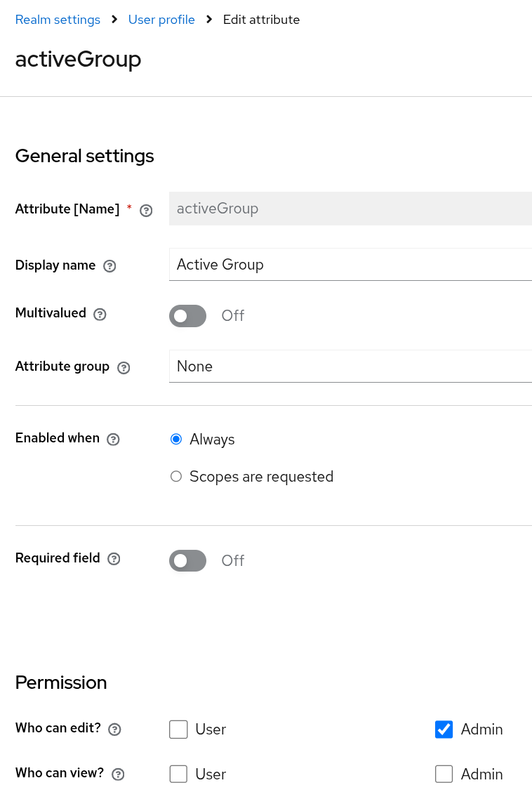
Task: Click help icon next to Attribute [Name]
Action: [146, 210]
